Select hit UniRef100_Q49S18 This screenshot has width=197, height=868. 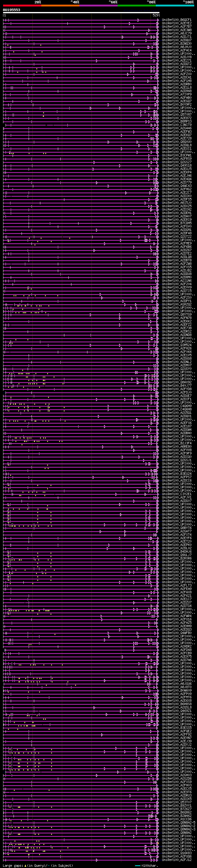tap(176, 165)
